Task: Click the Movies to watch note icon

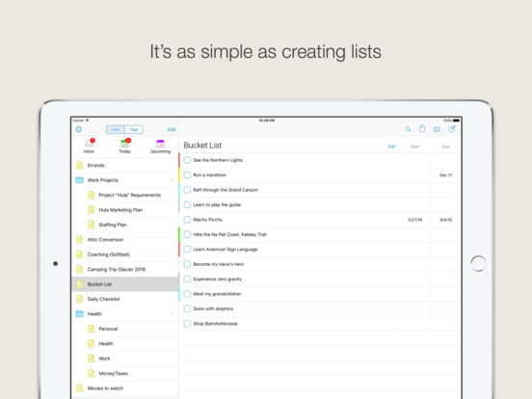Action: tap(79, 388)
